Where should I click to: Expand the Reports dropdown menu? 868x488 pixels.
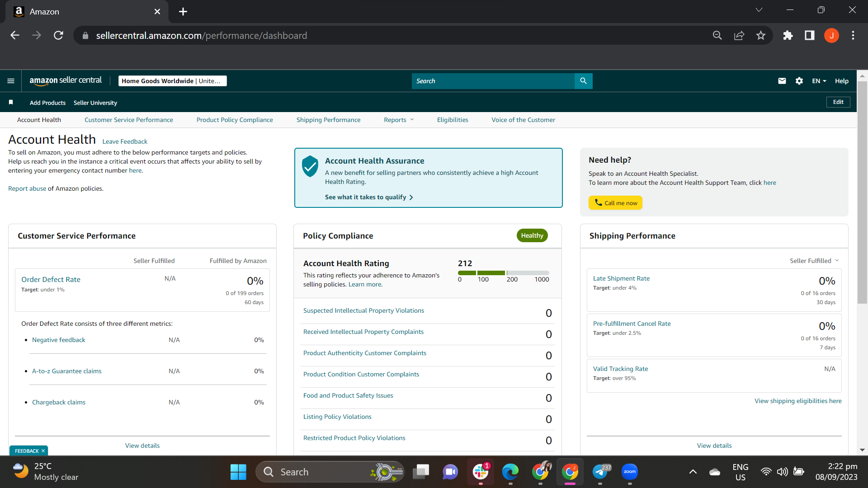pyautogui.click(x=399, y=120)
